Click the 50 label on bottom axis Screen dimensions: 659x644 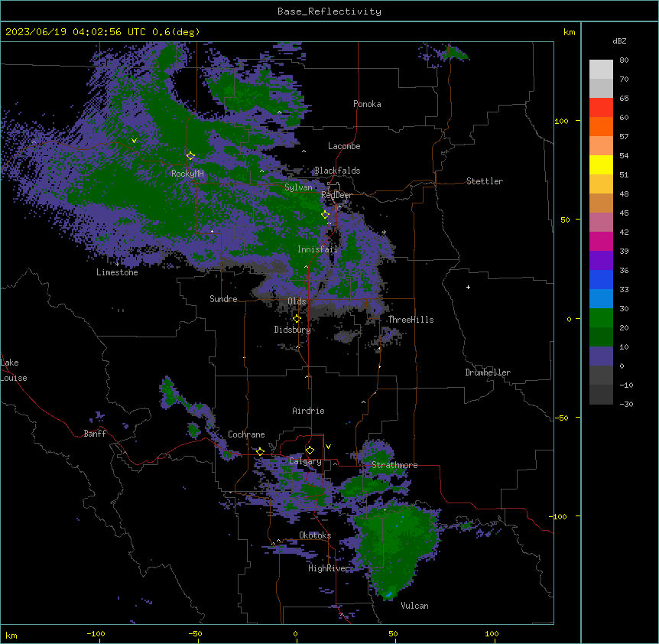click(393, 633)
